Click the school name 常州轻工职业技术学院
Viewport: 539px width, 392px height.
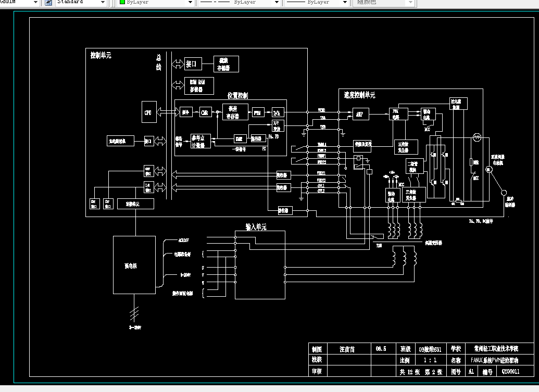coord(496,348)
